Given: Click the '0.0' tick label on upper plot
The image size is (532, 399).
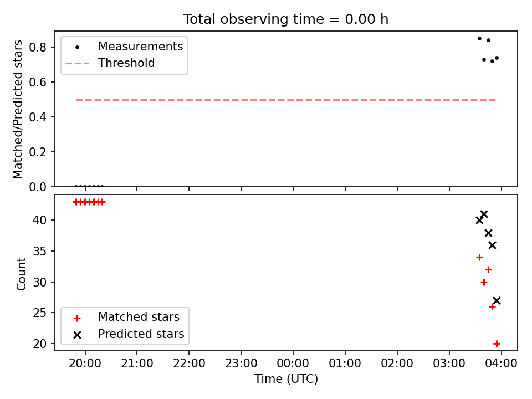Looking at the screenshot, I should click(38, 187).
